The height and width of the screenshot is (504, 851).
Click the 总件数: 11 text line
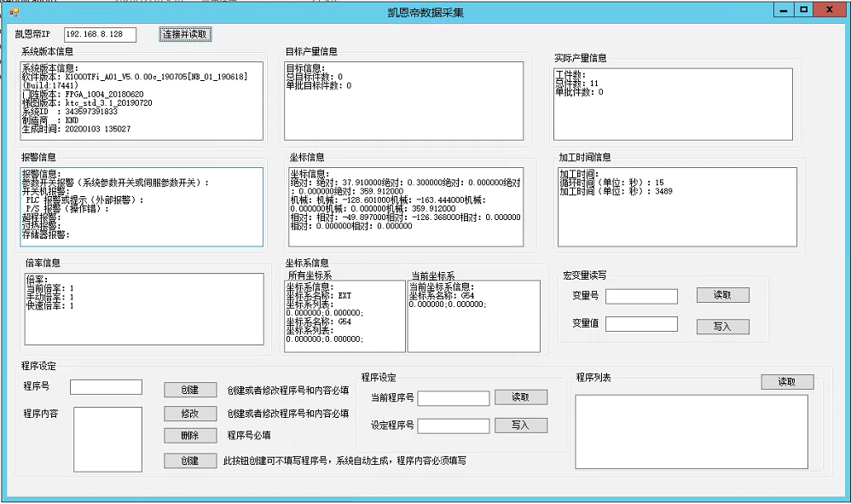577,83
